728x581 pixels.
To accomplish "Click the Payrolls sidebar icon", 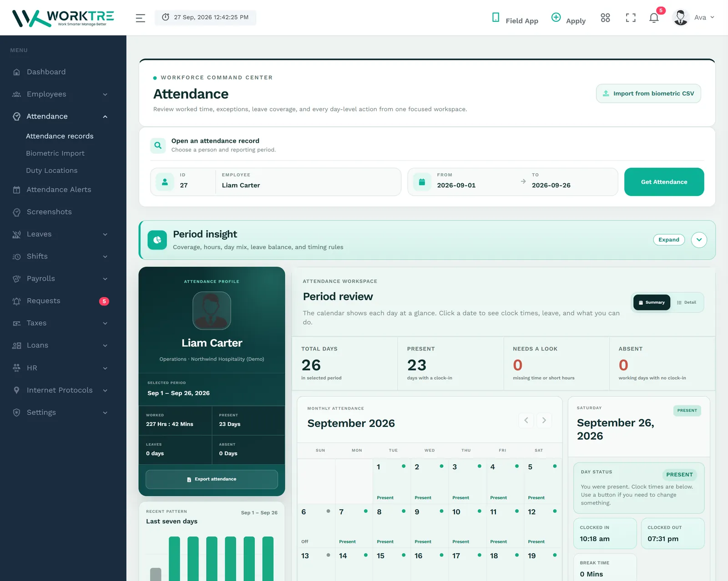I will coord(17,279).
